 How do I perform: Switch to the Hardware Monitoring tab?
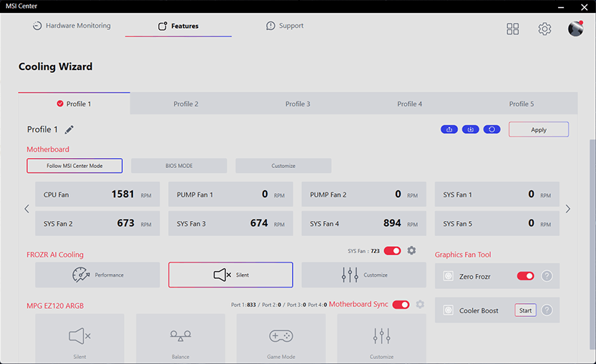(x=72, y=26)
